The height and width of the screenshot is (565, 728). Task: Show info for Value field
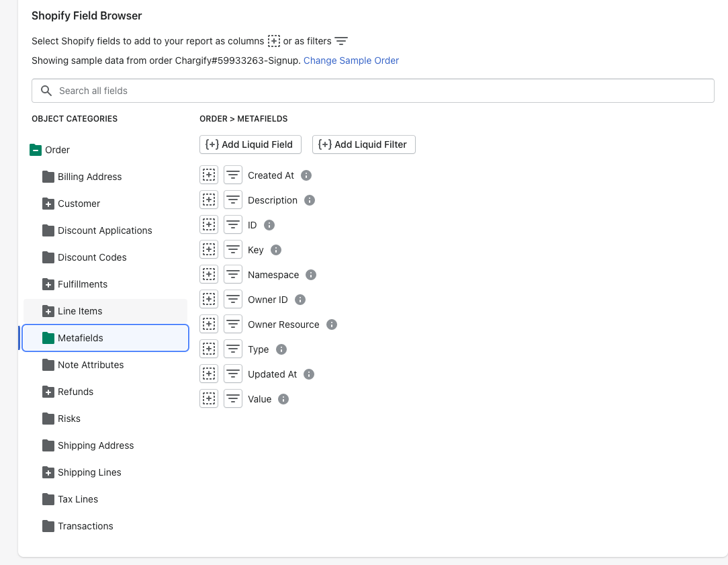[x=283, y=399]
